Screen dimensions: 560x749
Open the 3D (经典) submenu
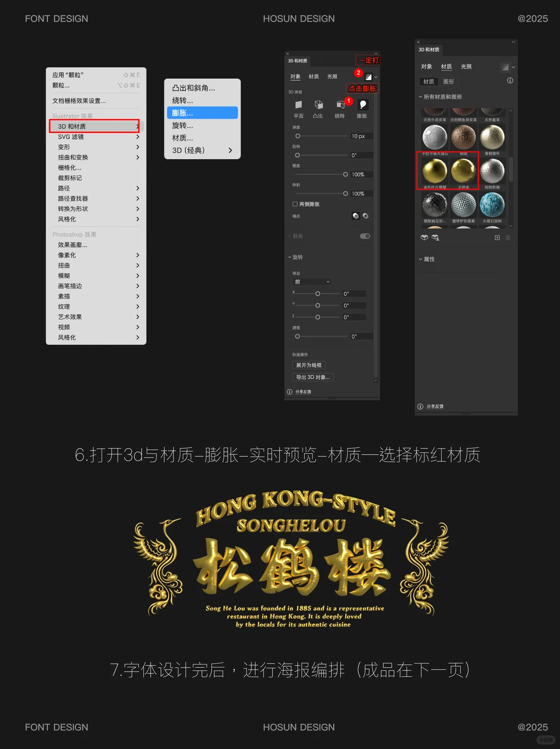click(x=203, y=150)
